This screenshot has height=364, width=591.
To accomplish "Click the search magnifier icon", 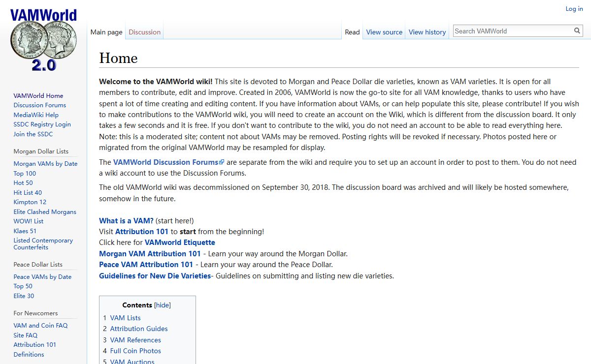I will tap(577, 31).
